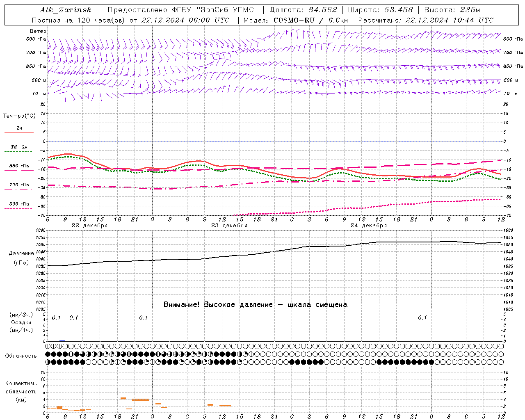Click the "Рассчитано: 22.12.2024 10:44 UTC" timestamp
Screen dimensions: 525x420
click(426, 20)
